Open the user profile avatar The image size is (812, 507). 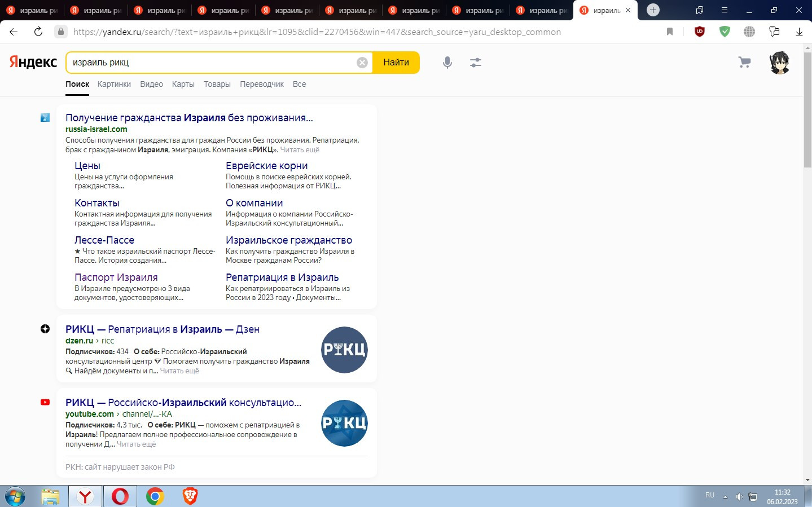(x=780, y=63)
